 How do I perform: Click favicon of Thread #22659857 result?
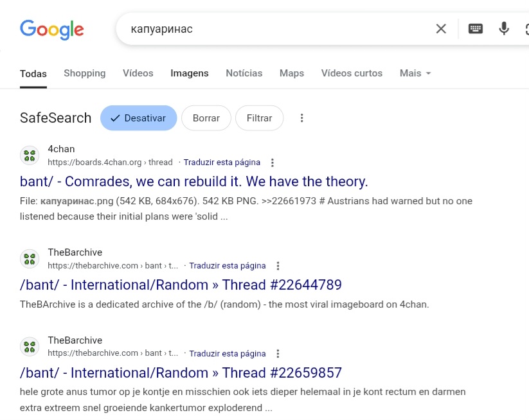(30, 347)
